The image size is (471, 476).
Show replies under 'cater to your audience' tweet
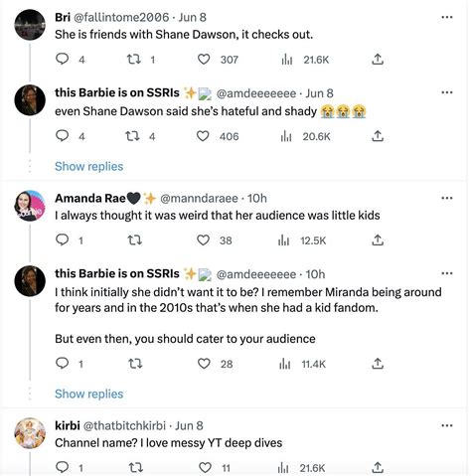88,394
